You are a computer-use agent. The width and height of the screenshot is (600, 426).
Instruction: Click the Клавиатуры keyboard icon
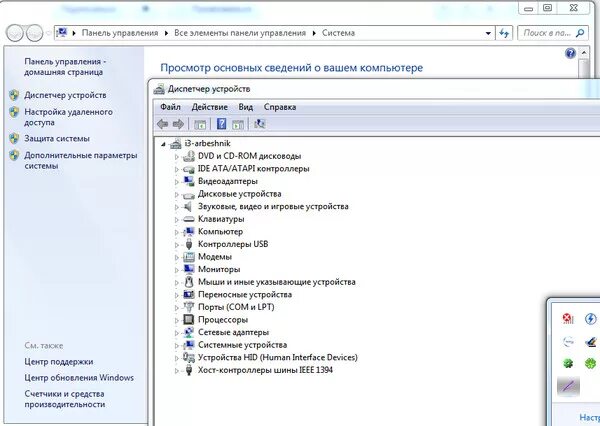pyautogui.click(x=189, y=219)
